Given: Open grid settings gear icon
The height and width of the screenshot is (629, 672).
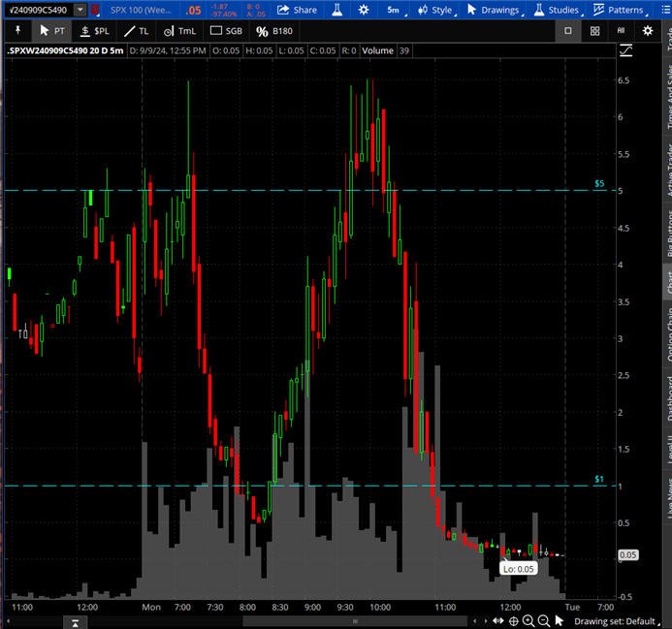Looking at the screenshot, I should point(648,31).
